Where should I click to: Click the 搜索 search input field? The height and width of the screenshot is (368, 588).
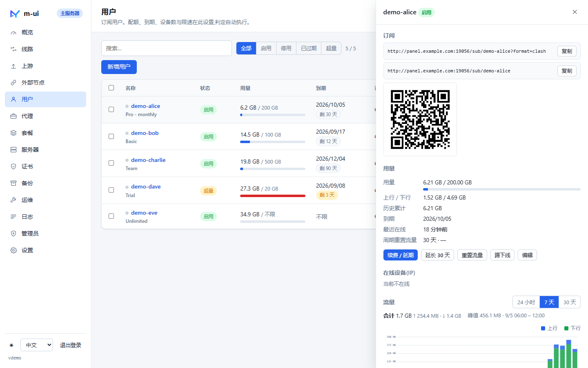point(167,48)
